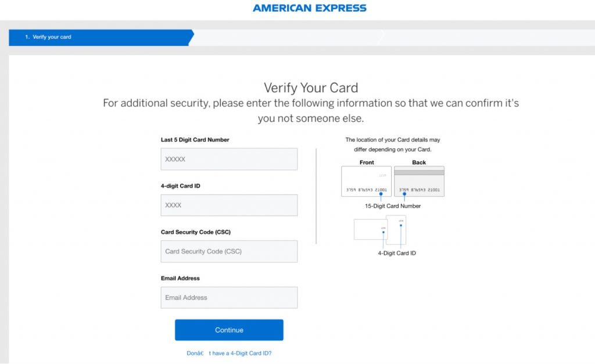Click the 'Verify Your Card' heading
595x364 pixels.
pos(311,88)
